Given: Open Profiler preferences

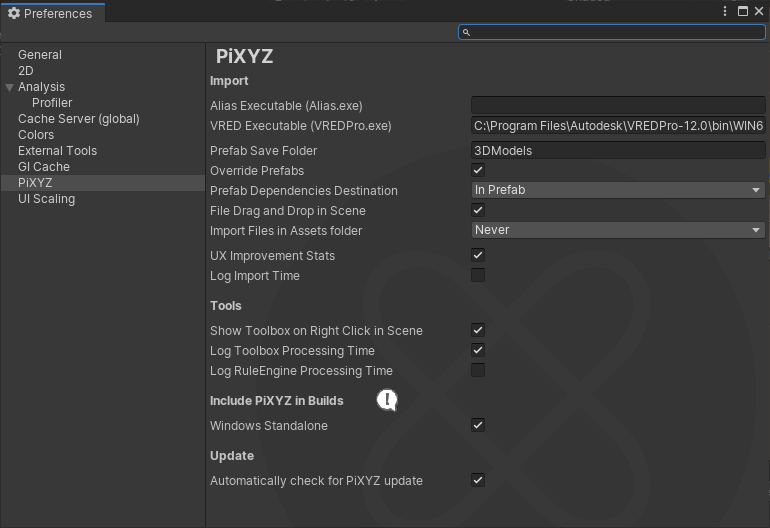Looking at the screenshot, I should pos(52,103).
